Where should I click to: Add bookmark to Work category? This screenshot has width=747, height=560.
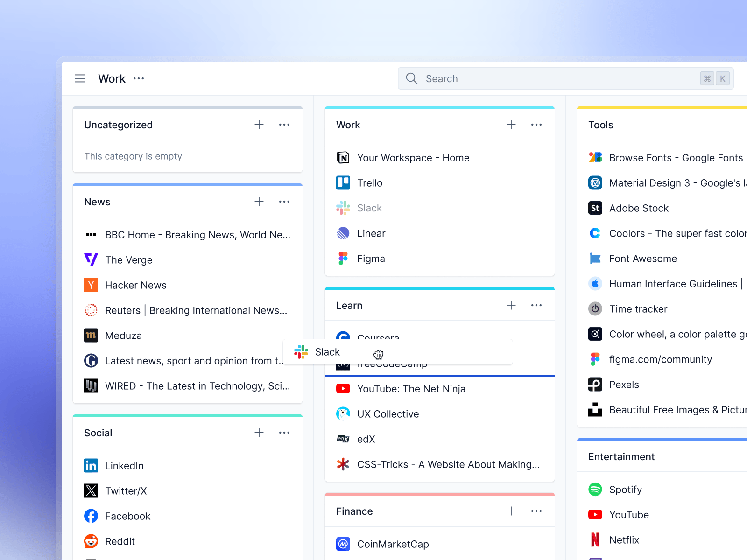point(511,125)
